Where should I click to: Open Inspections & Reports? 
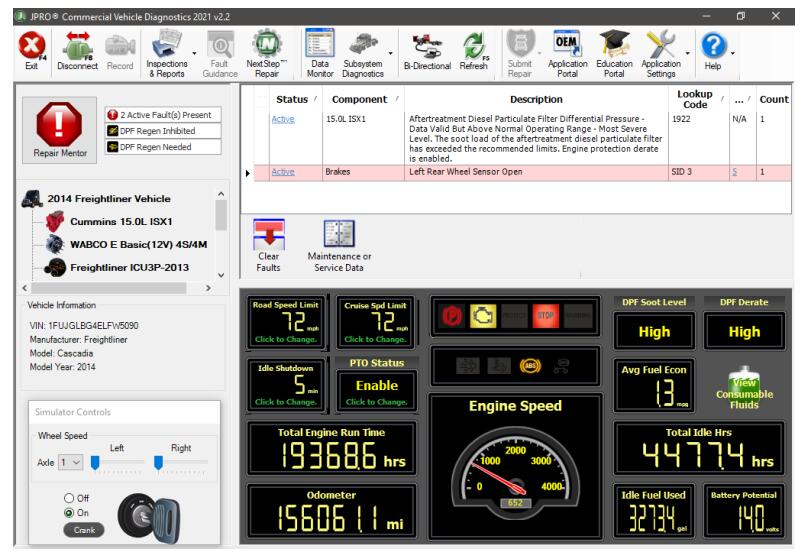point(167,54)
